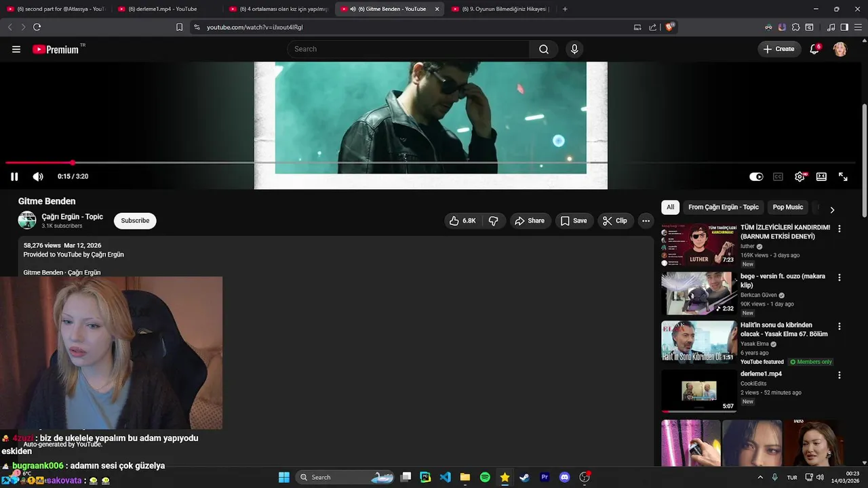This screenshot has height=488, width=868.
Task: Open the Çağrı Ergün - Topic channel name
Action: coord(72,216)
